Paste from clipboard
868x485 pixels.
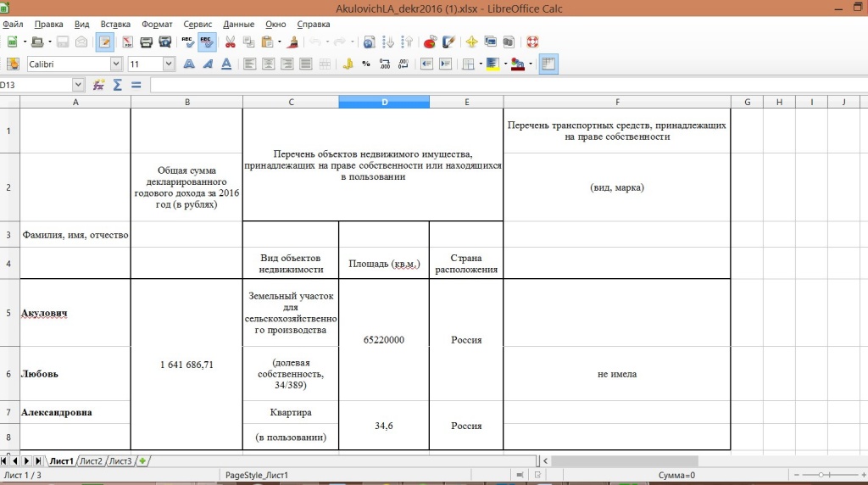click(x=267, y=42)
